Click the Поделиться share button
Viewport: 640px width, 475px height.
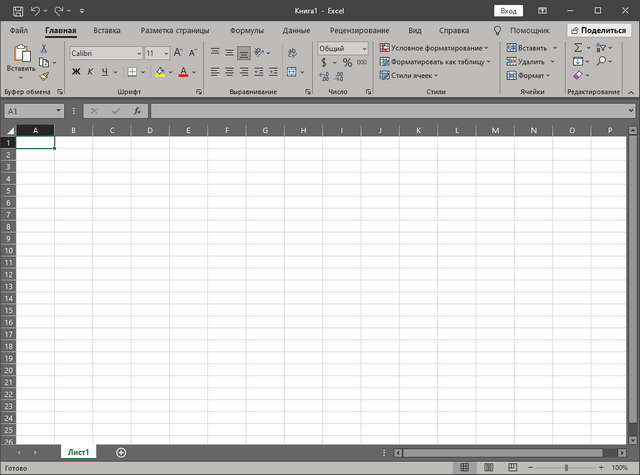[x=597, y=30]
